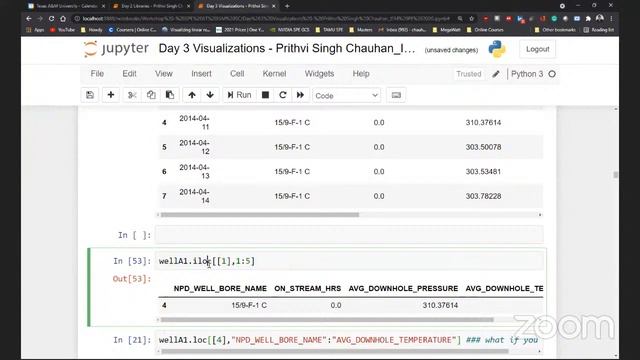Open the Edit menu
Viewport: 640px width, 360px height.
pos(129,74)
